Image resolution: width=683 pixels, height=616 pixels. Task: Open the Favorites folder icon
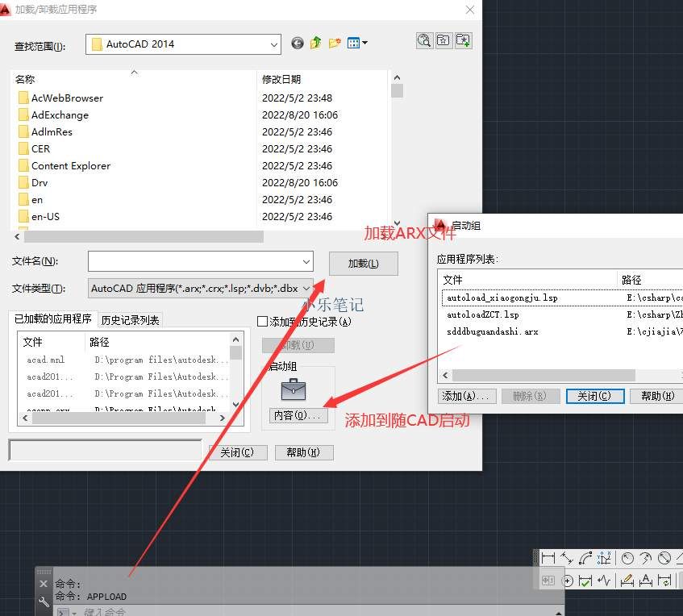(444, 40)
